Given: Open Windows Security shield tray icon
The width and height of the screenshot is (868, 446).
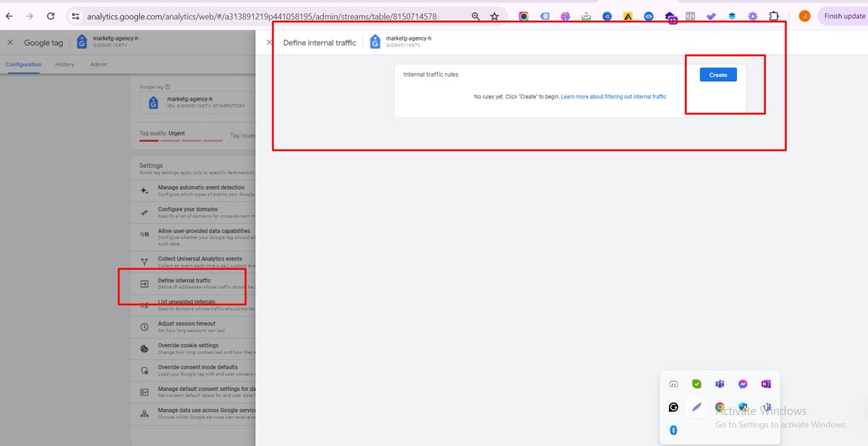Looking at the screenshot, I should pos(743,408).
